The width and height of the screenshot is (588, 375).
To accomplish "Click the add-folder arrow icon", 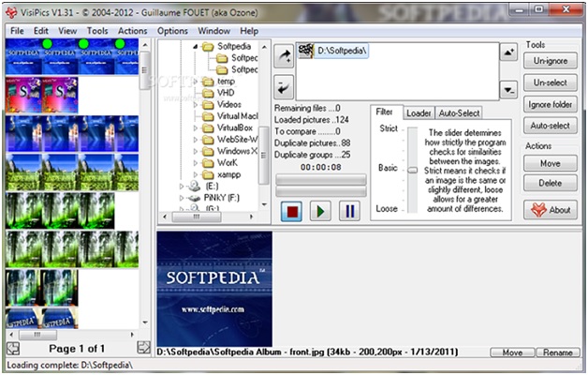I will pyautogui.click(x=284, y=56).
